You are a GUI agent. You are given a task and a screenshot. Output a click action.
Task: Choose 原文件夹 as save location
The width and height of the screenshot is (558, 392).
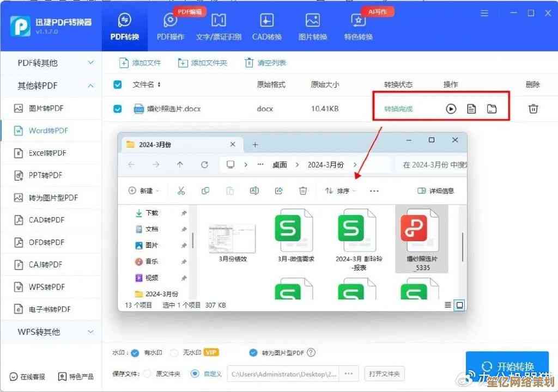147,374
